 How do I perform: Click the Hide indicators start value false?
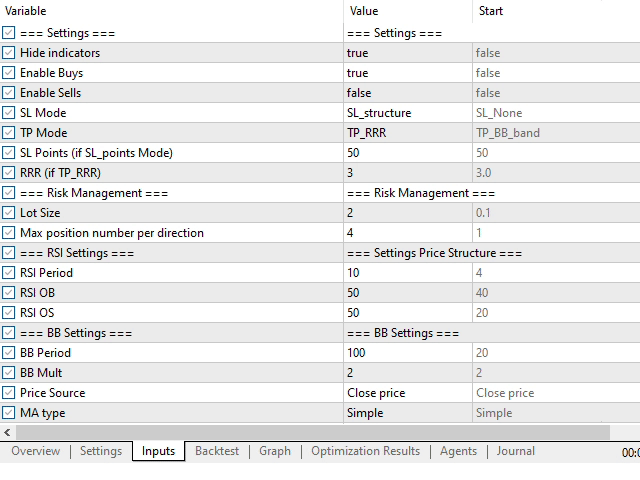click(556, 53)
